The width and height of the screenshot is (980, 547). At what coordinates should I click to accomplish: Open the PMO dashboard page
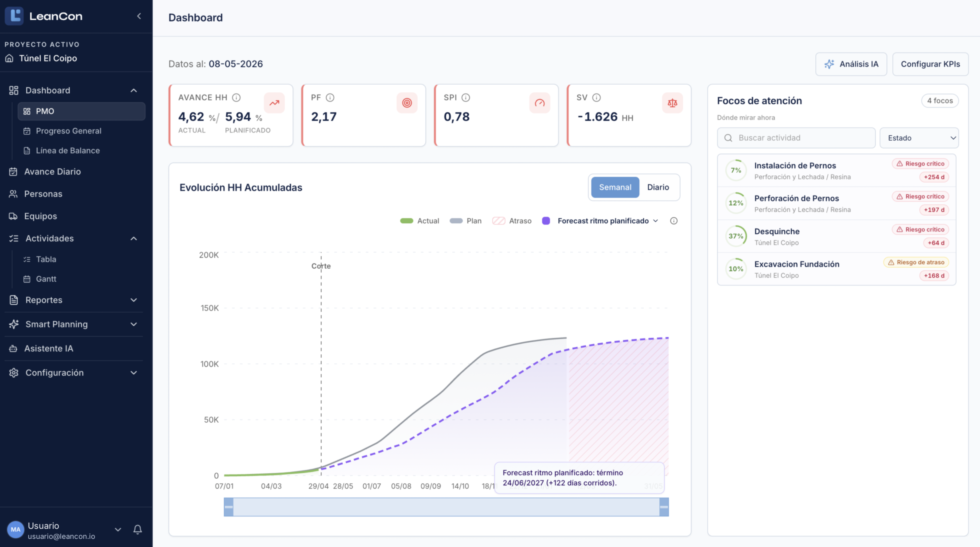(x=81, y=111)
